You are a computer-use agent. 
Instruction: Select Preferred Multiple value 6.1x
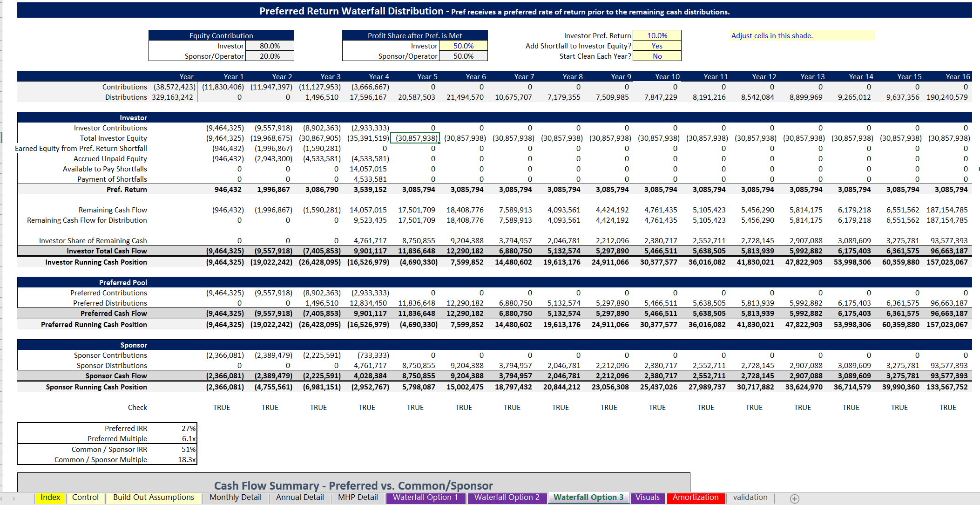pyautogui.click(x=188, y=438)
